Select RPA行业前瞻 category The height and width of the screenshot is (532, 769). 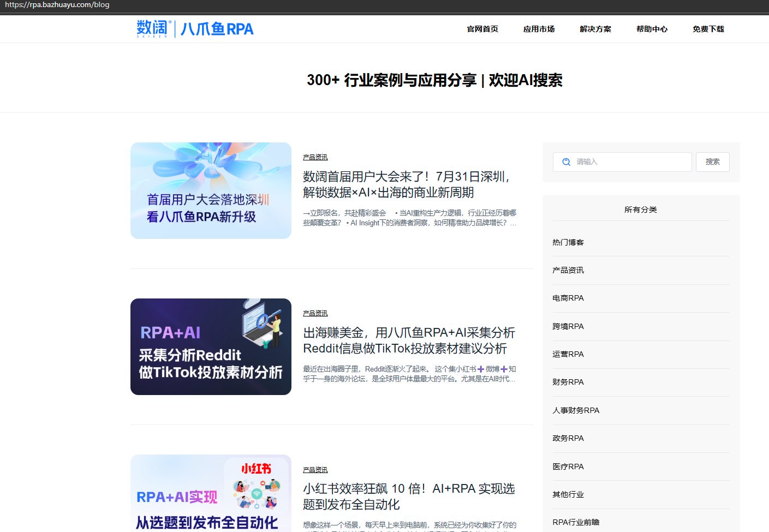[576, 522]
